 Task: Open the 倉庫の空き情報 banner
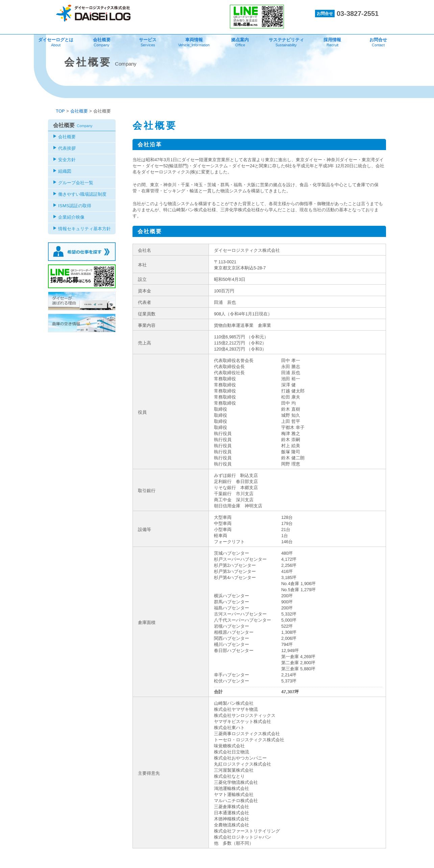[82, 323]
